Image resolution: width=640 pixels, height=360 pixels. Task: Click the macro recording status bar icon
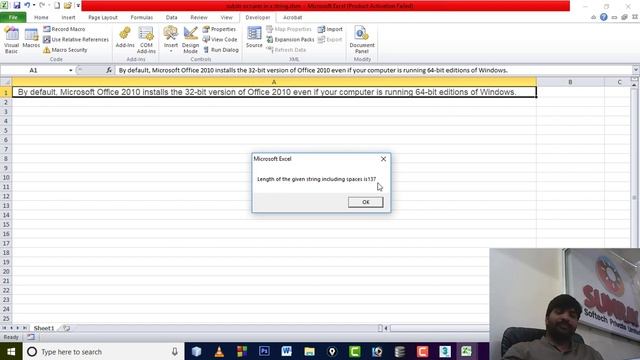(x=31, y=337)
